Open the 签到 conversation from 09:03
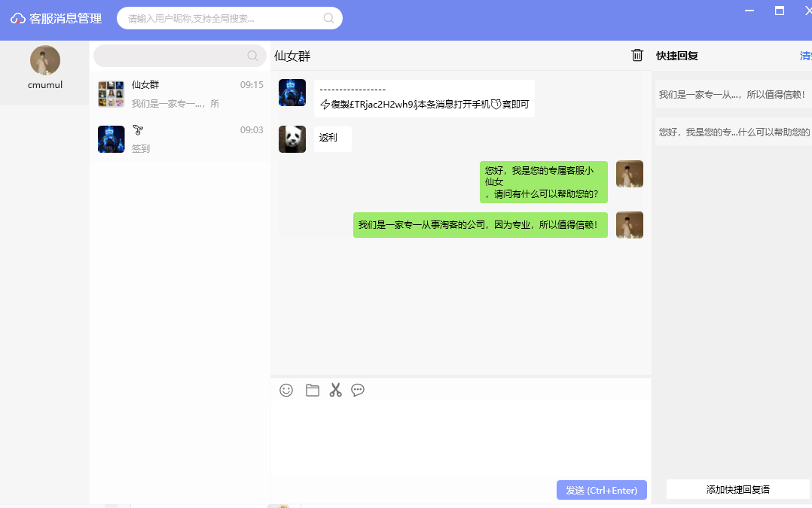 coord(180,138)
